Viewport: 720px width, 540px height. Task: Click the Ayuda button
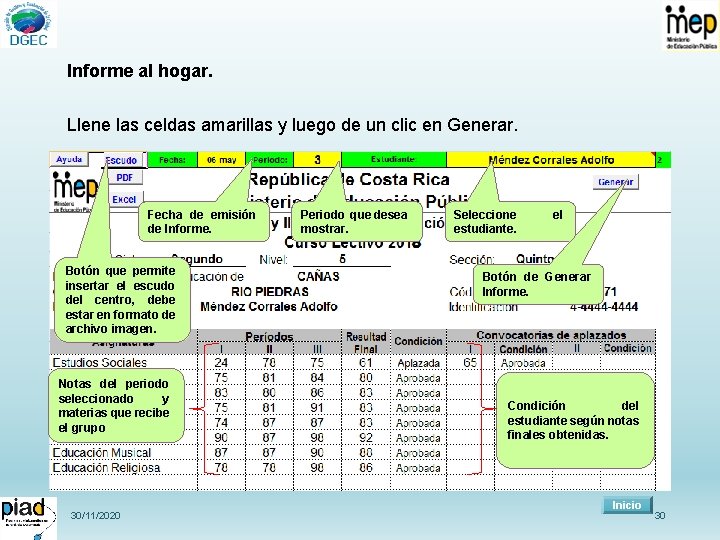(69, 159)
